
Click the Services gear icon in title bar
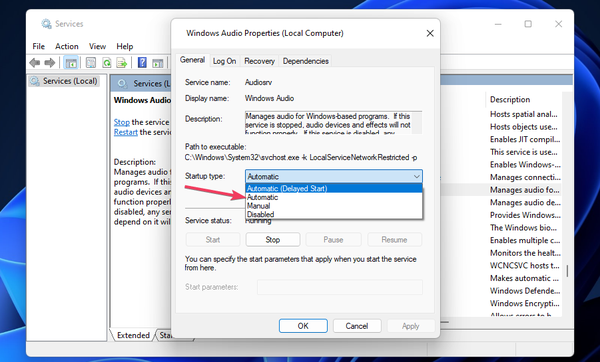click(x=46, y=24)
